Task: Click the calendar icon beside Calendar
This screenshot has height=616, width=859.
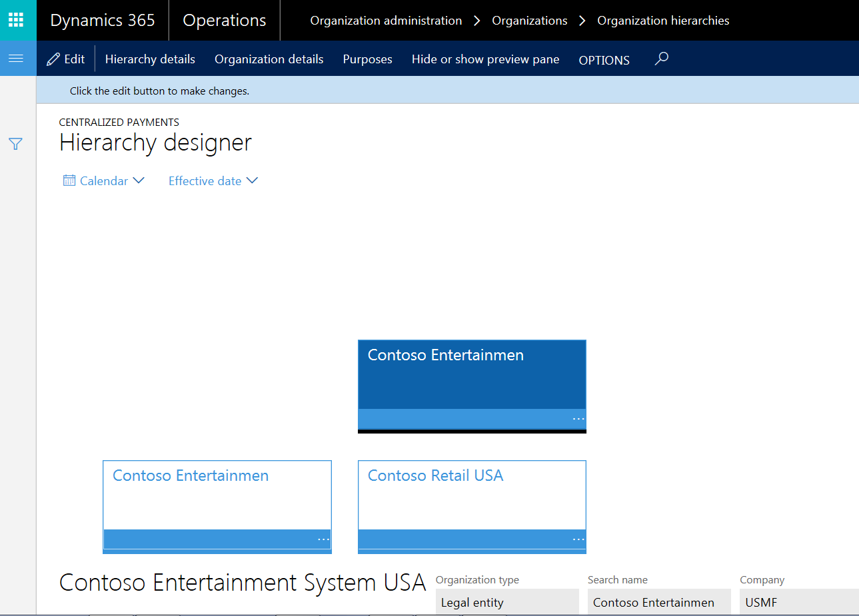Action: click(x=69, y=180)
